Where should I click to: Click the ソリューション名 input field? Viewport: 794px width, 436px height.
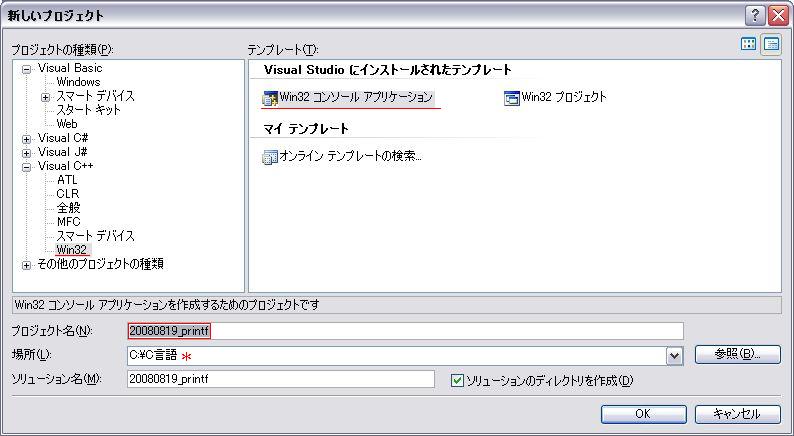(281, 379)
